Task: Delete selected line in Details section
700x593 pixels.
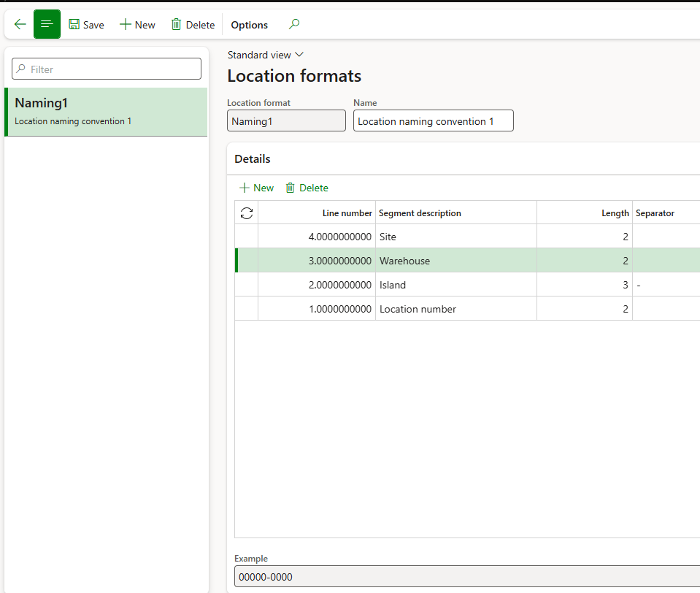Action: [307, 188]
